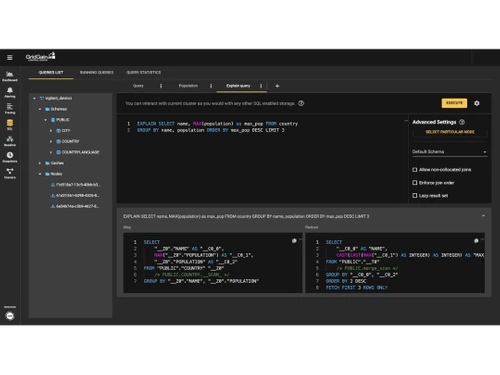
Task: Select the third node in Nodes list
Action: [x=75, y=206]
